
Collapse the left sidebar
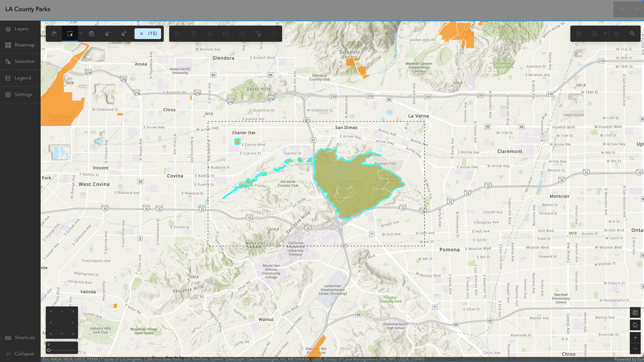tap(20, 354)
